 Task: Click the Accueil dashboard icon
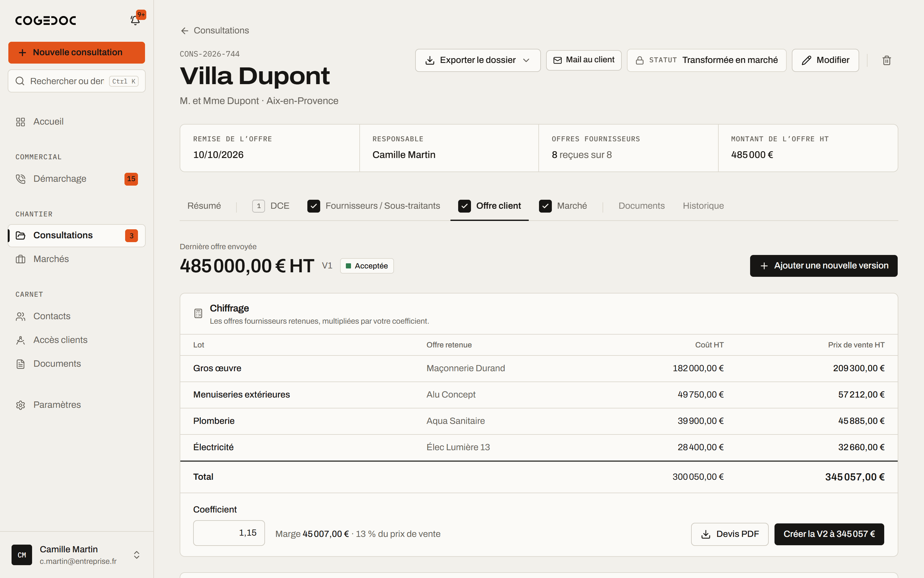click(21, 122)
